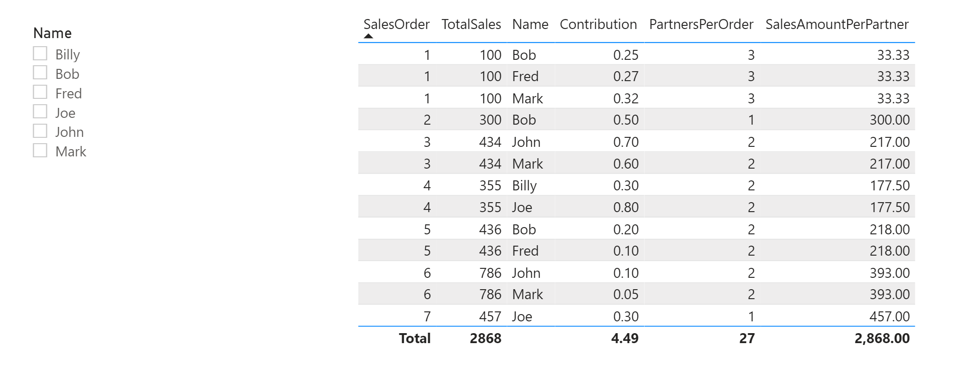
Task: Click the SalesAmountPerPartner column header
Action: pos(837,24)
